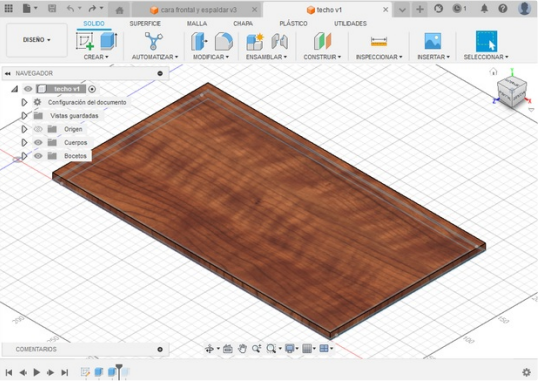540x388 pixels.
Task: Choose the Extrude tool in CREAR
Action: pos(109,41)
